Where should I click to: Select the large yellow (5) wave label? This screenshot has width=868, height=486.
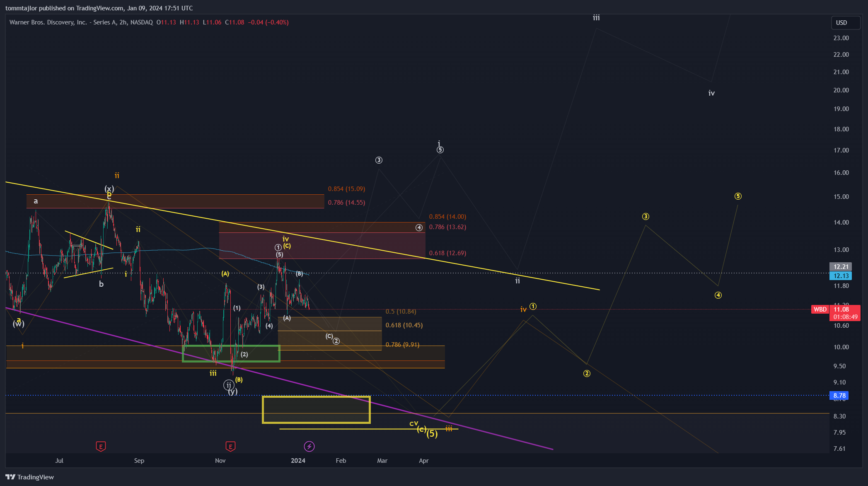[x=432, y=434]
